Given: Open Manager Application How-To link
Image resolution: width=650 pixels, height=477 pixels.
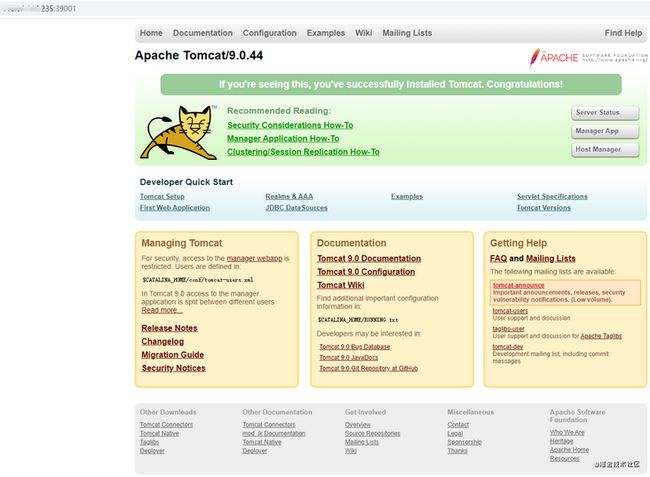Looking at the screenshot, I should pyautogui.click(x=283, y=138).
